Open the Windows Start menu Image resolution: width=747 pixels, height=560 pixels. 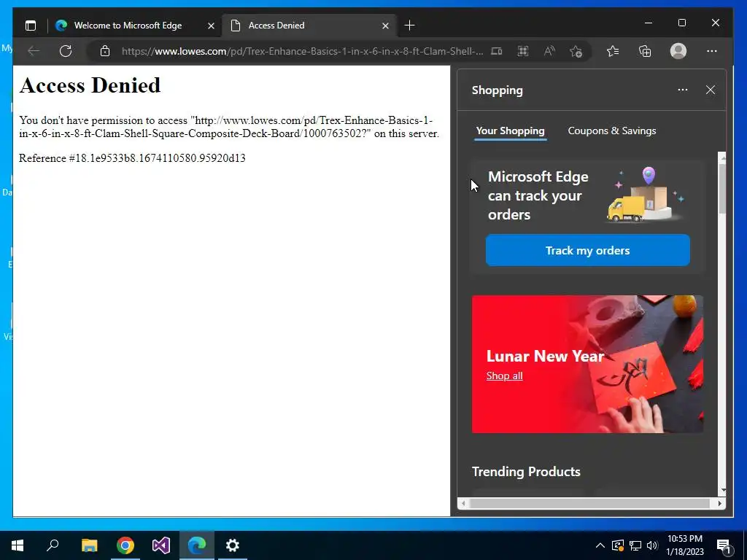[x=18, y=545]
